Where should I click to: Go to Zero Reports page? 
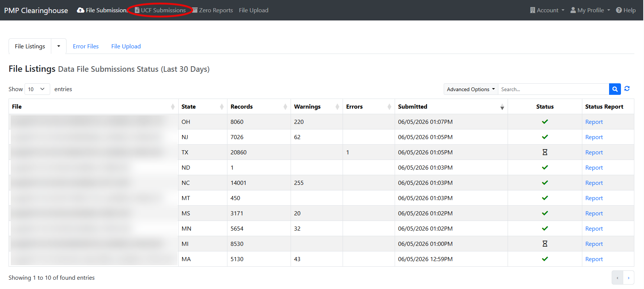point(213,10)
